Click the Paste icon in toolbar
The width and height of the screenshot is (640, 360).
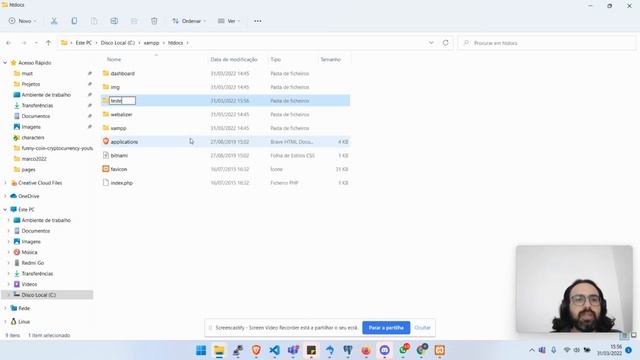click(94, 21)
